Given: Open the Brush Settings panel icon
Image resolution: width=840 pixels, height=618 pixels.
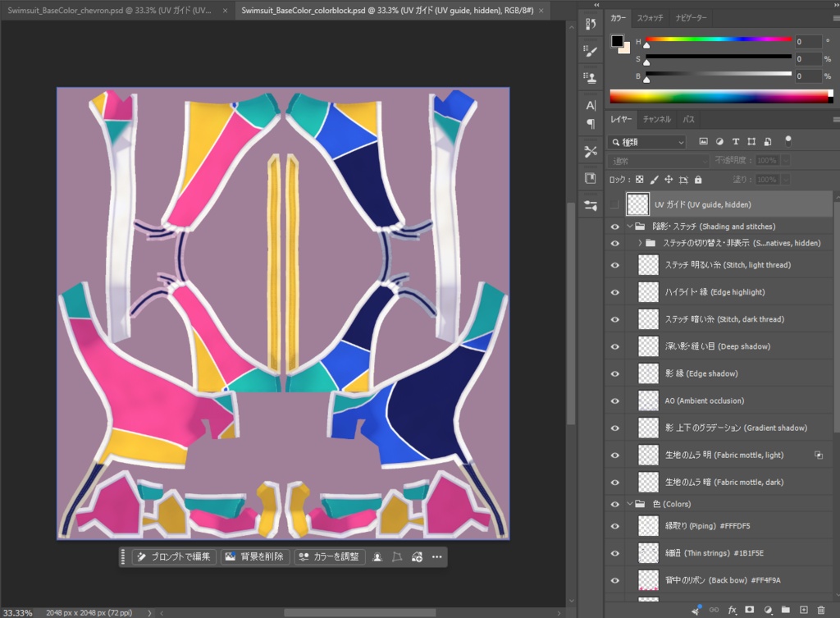Looking at the screenshot, I should click(x=591, y=51).
